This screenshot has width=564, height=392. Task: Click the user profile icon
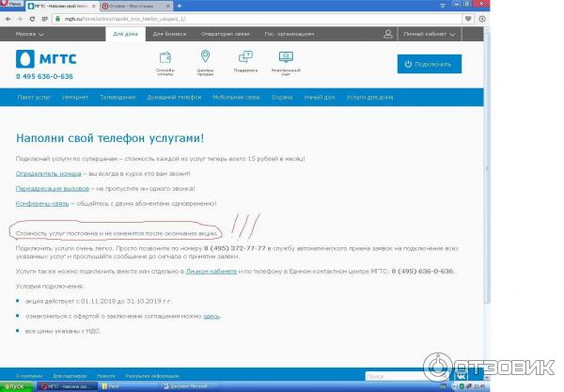coord(388,34)
